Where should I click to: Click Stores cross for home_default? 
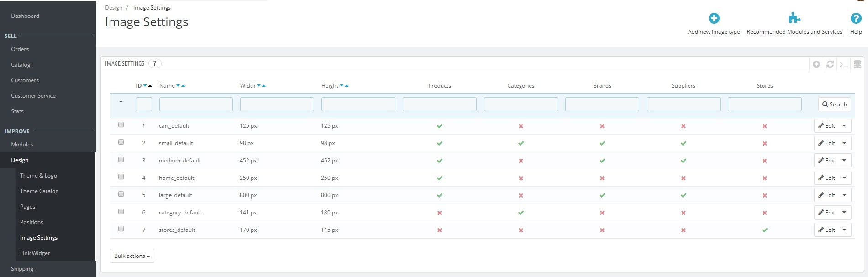click(x=765, y=178)
